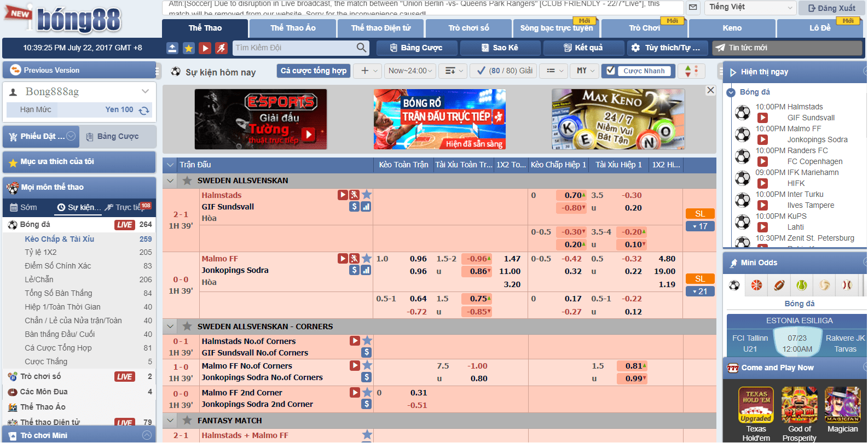The width and height of the screenshot is (868, 443).
Task: Open statistics chart icon for Jonkopings Sodra match
Action: tap(366, 270)
